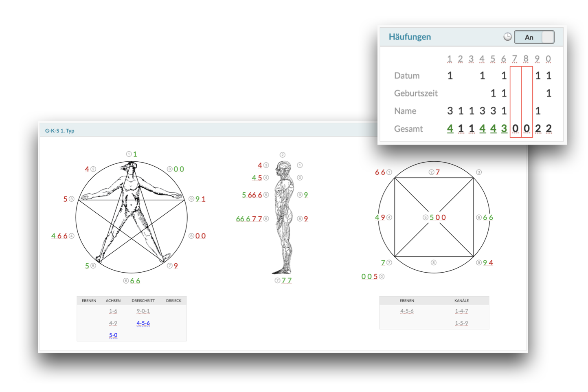The image size is (588, 392).
Task: Click the EBENEN header in the pentagram table
Action: (89, 301)
